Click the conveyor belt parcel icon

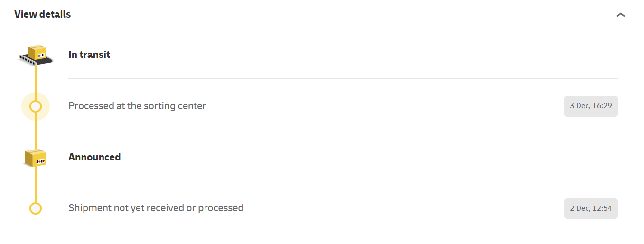tap(36, 55)
